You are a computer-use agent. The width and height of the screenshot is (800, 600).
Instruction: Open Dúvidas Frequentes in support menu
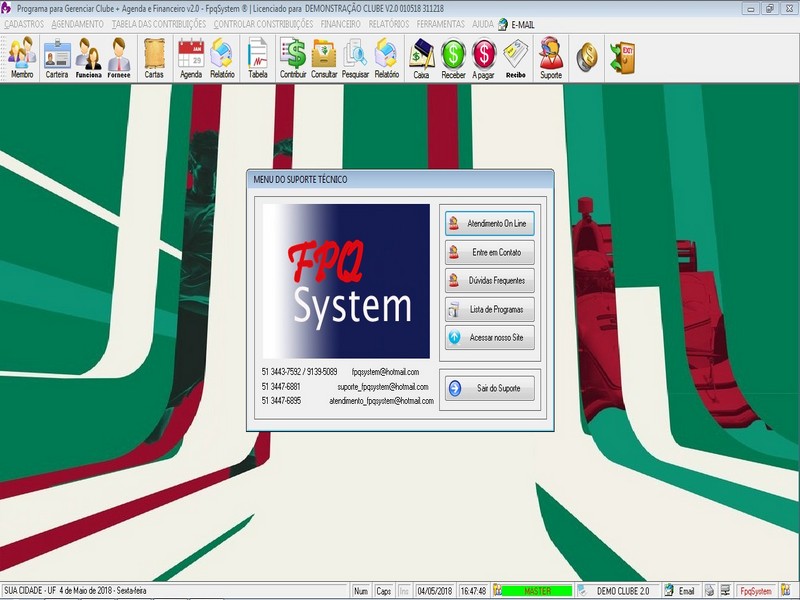pos(488,281)
